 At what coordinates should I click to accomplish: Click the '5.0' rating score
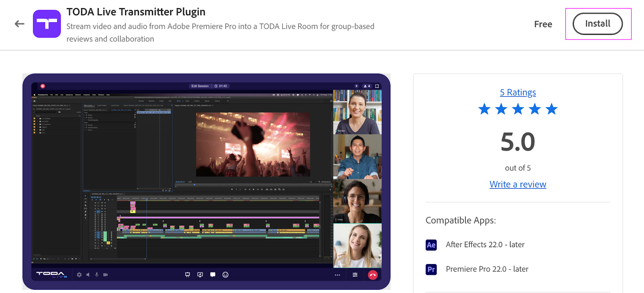(518, 142)
